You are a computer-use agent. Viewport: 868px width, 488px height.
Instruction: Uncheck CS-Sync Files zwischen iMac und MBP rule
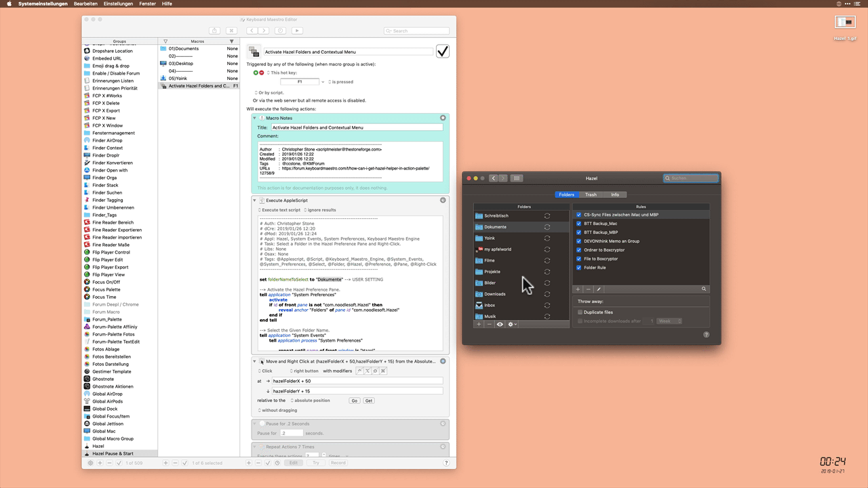[x=578, y=215]
